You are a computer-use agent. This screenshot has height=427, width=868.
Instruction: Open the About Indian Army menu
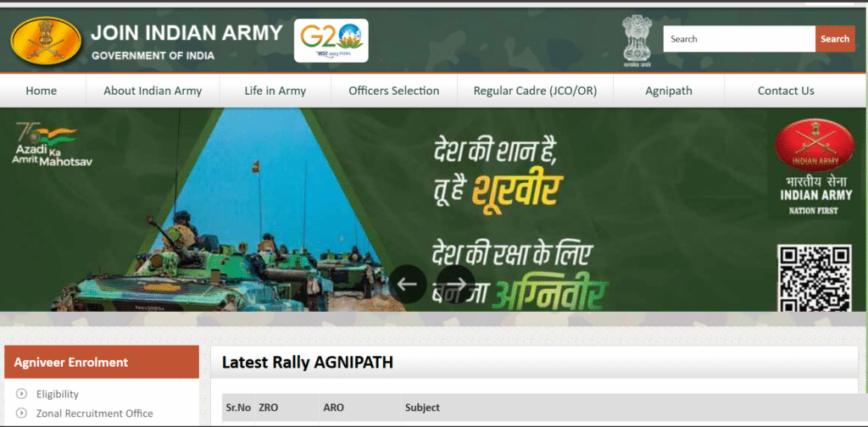[x=153, y=91]
